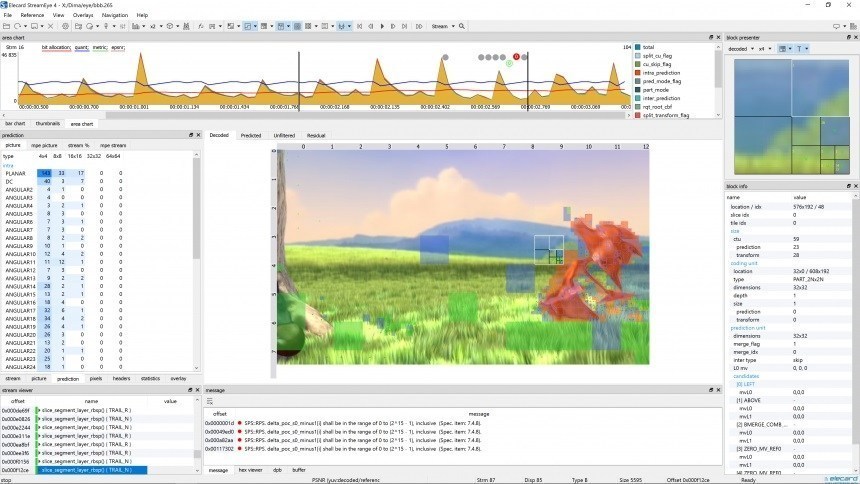This screenshot has height=484, width=860.
Task: Open dropdown arrow next to reload icon
Action: click(x=26, y=26)
